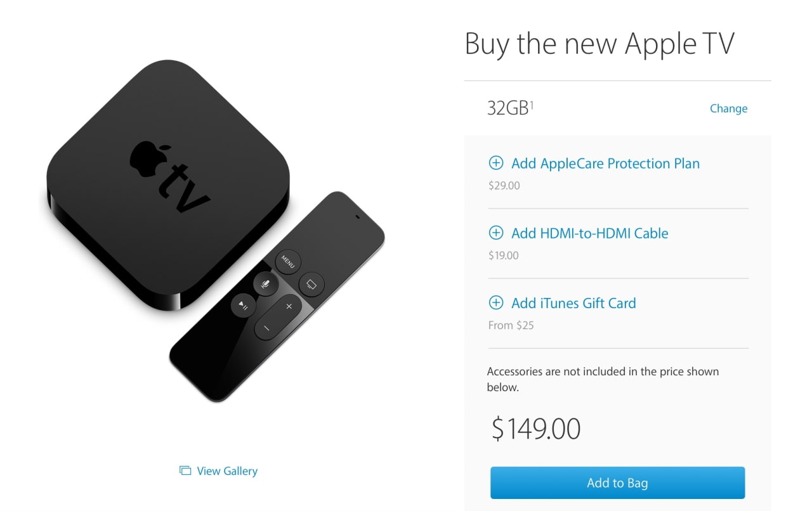Click the MENU button on the remote image
This screenshot has height=511, width=812.
(288, 261)
